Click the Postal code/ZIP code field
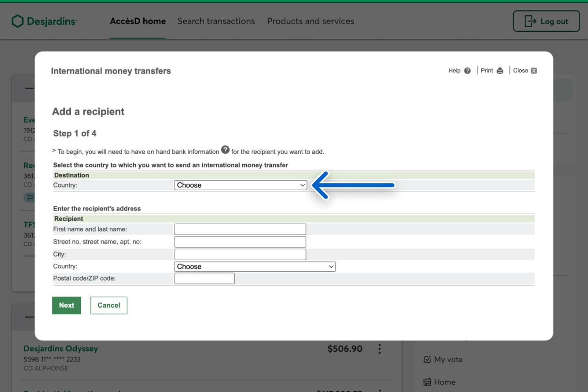The height and width of the screenshot is (392, 588). coord(204,278)
